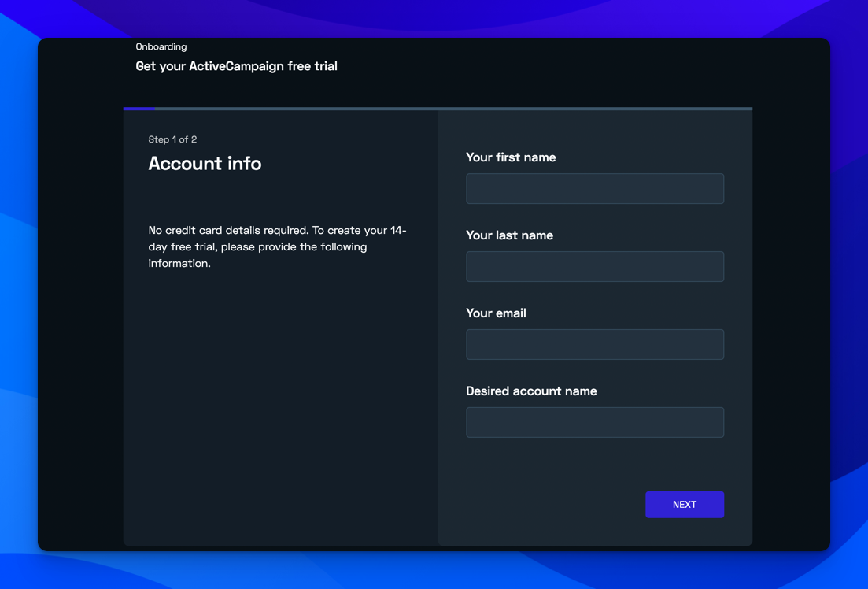This screenshot has width=868, height=589.
Task: Click empty form panel area left of NEXT
Action: [543, 504]
